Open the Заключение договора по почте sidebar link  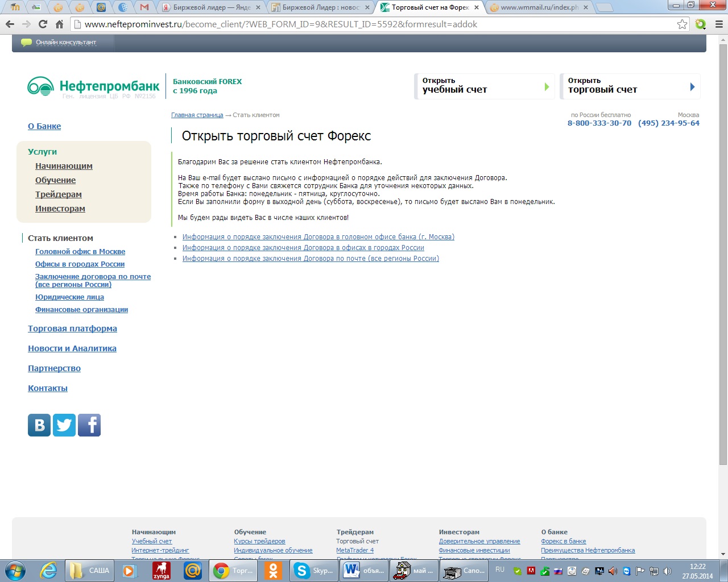tap(93, 281)
